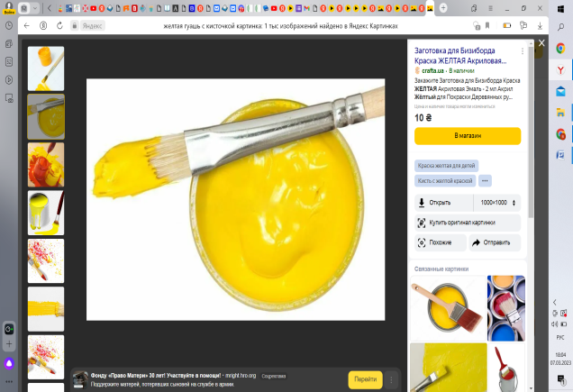
Task: Click 'Перейти' button in ad banner
Action: point(366,379)
